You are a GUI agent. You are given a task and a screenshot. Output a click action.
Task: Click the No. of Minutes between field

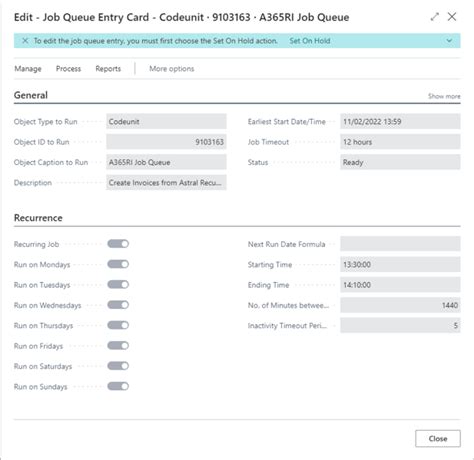pos(400,305)
